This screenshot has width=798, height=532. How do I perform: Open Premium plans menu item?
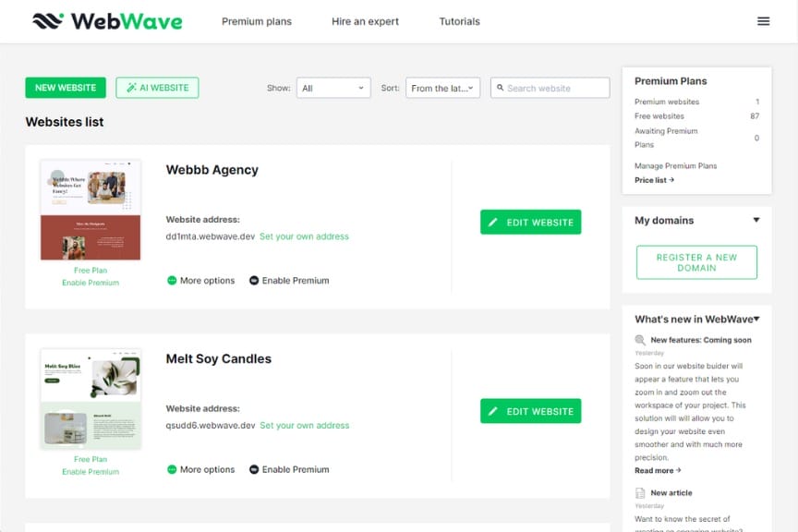(x=257, y=21)
